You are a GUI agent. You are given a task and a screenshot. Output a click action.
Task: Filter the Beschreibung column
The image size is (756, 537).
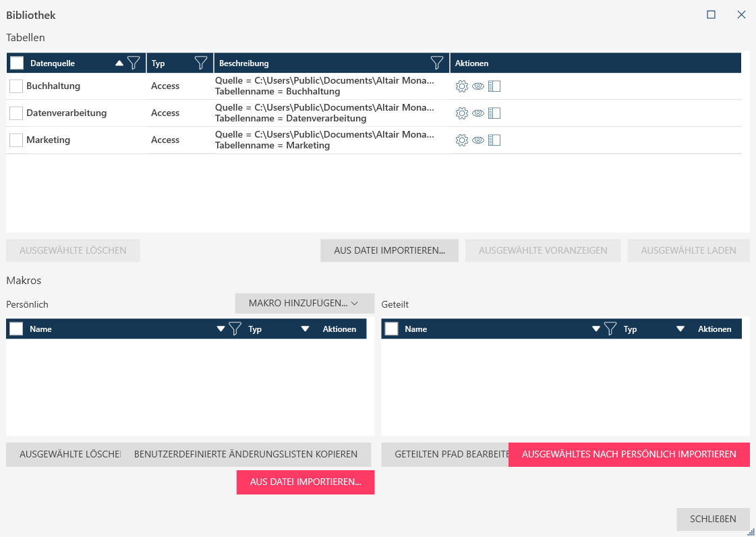click(x=437, y=63)
